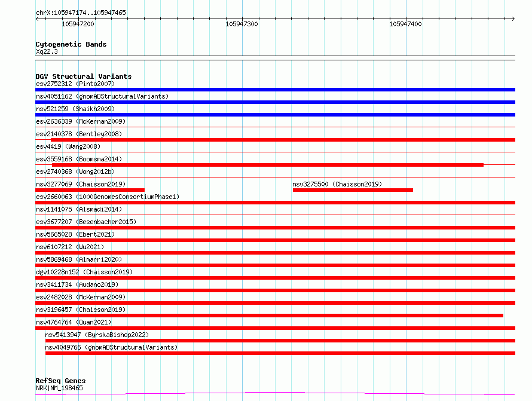Click the RefSeq Genes track title

60,381
